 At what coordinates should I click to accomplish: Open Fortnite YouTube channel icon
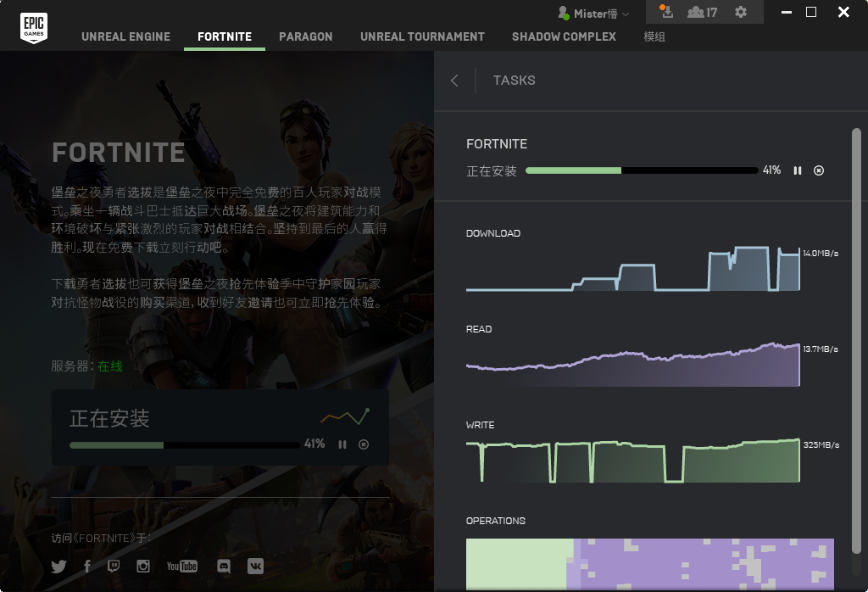pyautogui.click(x=182, y=566)
